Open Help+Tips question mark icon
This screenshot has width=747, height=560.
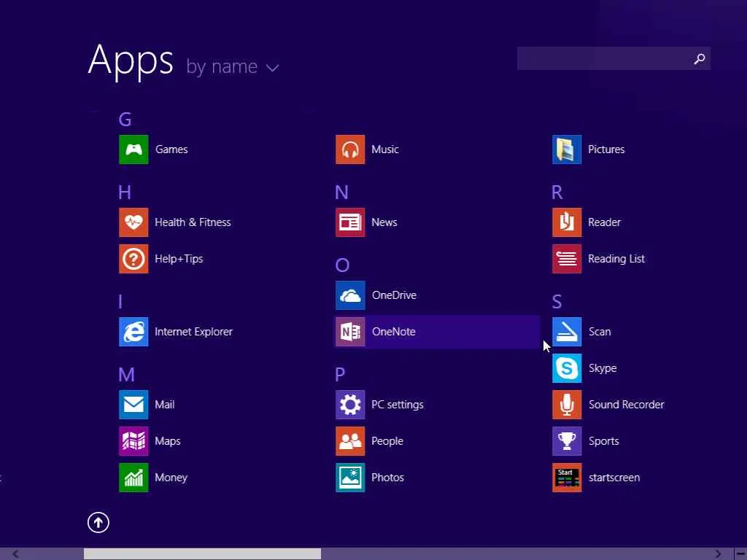coord(133,259)
